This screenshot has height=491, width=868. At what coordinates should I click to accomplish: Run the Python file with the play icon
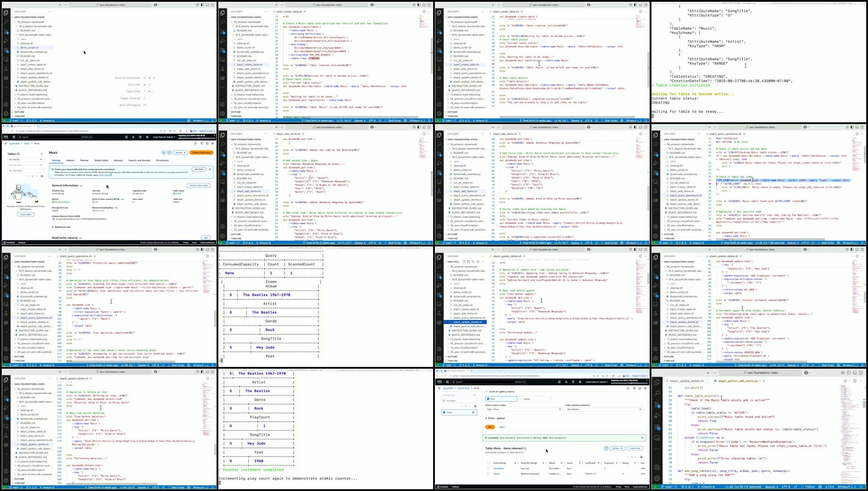tap(845, 381)
